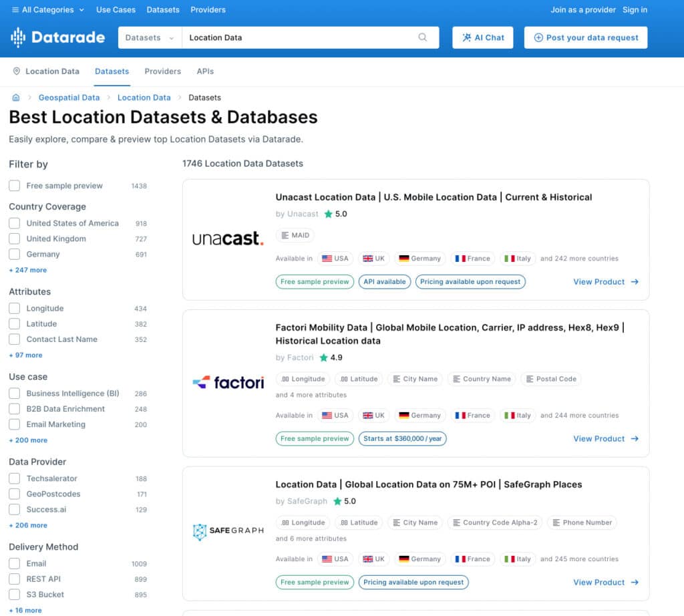Click API available tag on Unacast card

point(384,282)
